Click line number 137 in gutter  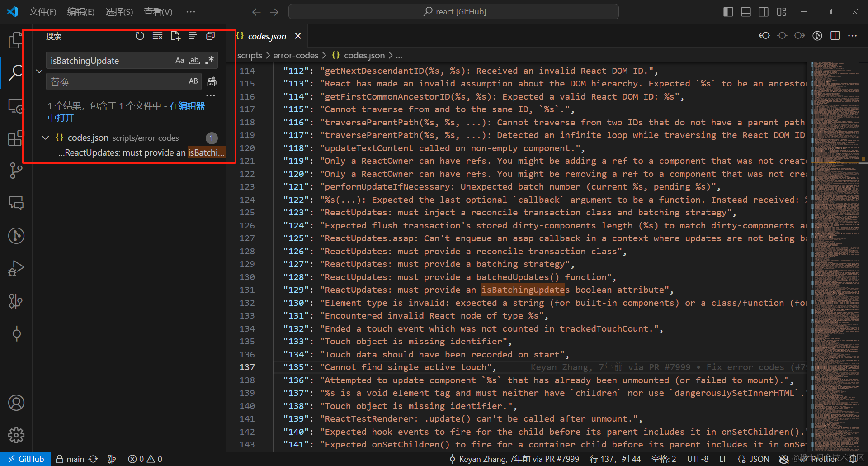pos(247,367)
